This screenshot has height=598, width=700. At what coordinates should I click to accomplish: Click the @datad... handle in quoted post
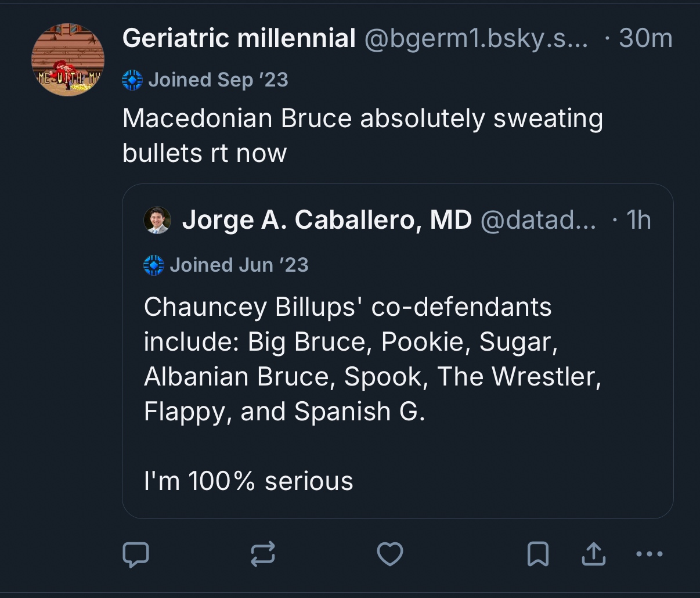[x=537, y=220]
